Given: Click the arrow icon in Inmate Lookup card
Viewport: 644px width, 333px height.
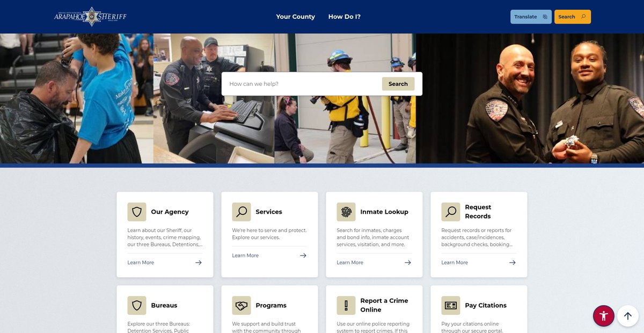Looking at the screenshot, I should [x=408, y=263].
